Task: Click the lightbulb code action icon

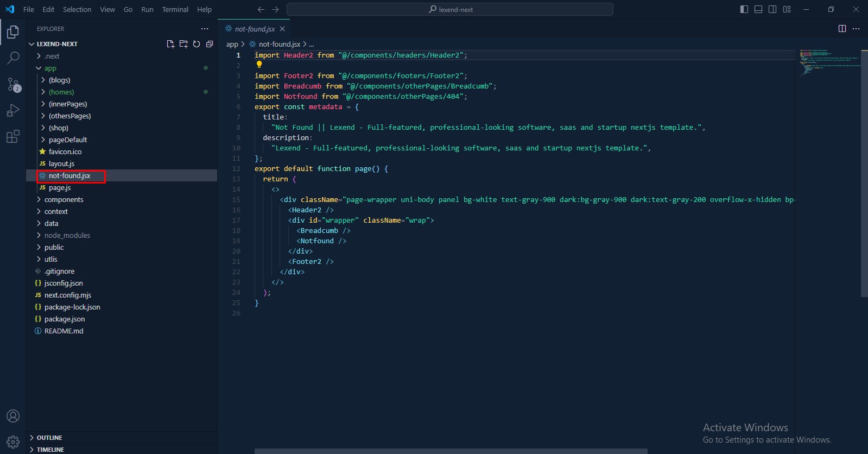Action: 259,65
